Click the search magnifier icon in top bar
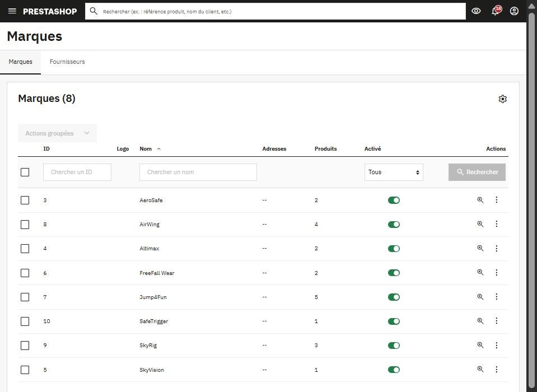The height and width of the screenshot is (392, 537). coord(94,11)
